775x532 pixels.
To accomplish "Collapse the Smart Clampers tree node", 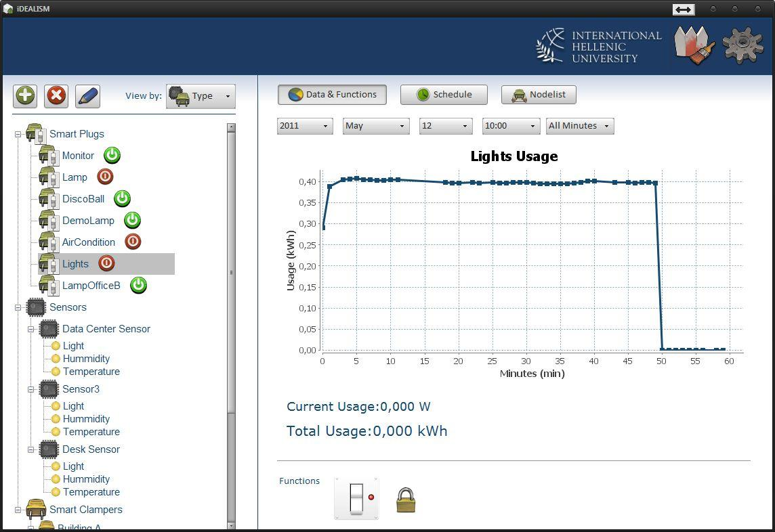I will coord(18,510).
